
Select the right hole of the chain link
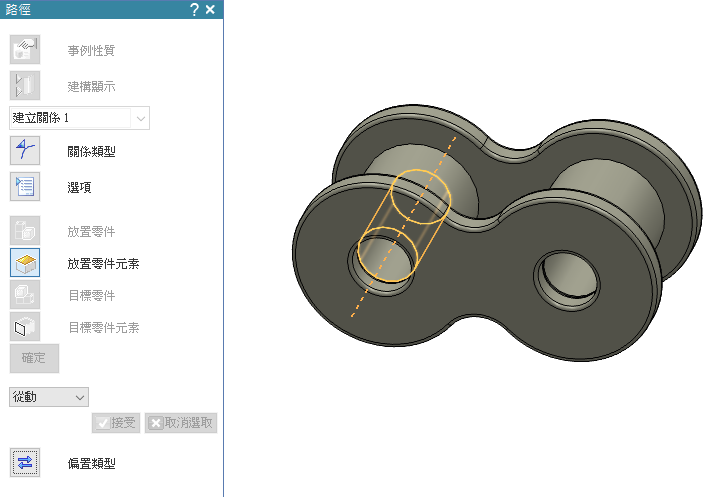click(x=567, y=278)
